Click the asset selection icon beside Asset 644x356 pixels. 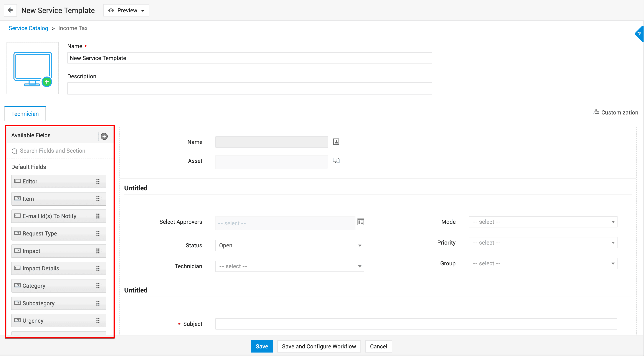pyautogui.click(x=336, y=160)
